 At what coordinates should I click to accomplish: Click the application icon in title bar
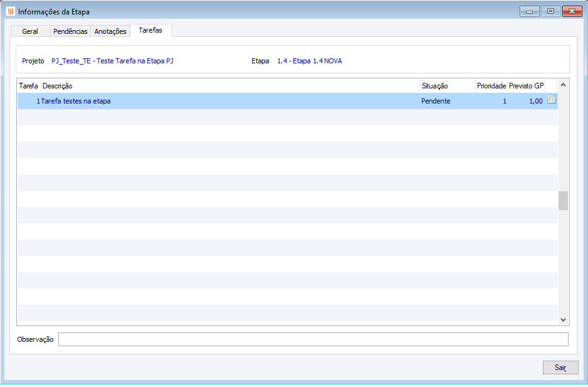(x=11, y=11)
